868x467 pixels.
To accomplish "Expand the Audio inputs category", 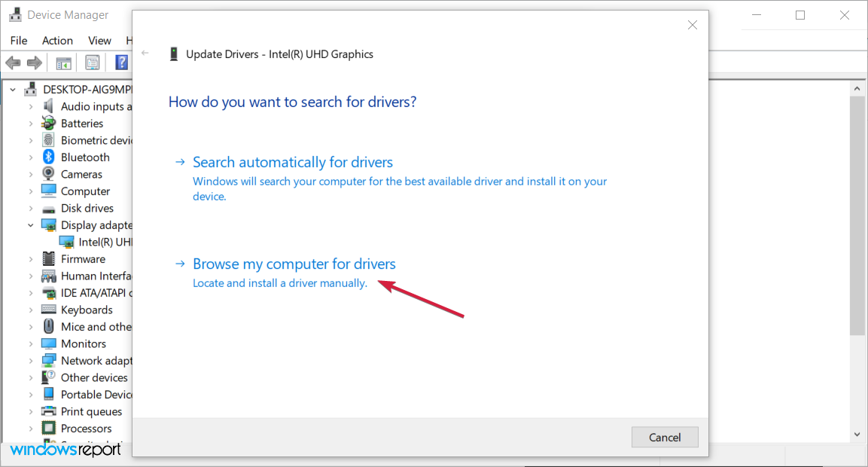I will point(31,106).
